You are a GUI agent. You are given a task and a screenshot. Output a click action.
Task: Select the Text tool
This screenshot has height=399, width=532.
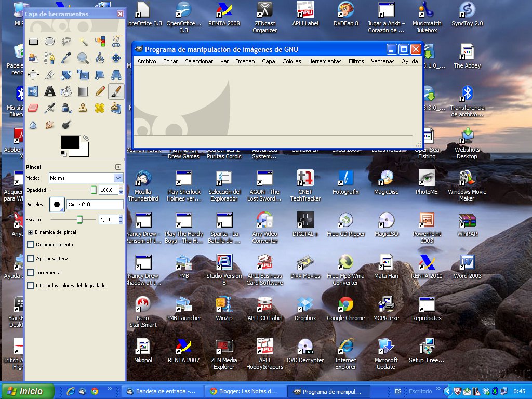[x=50, y=91]
